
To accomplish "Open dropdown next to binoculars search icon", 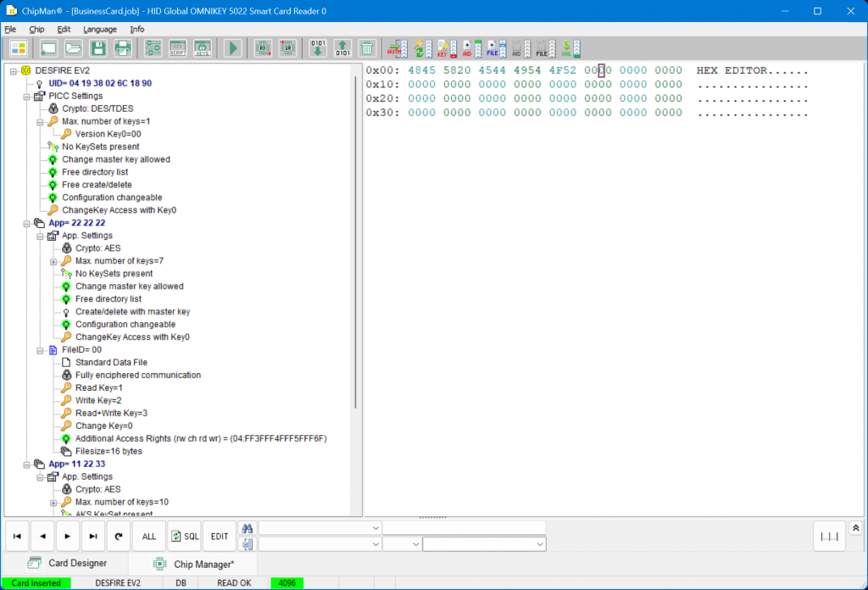I will (x=376, y=528).
